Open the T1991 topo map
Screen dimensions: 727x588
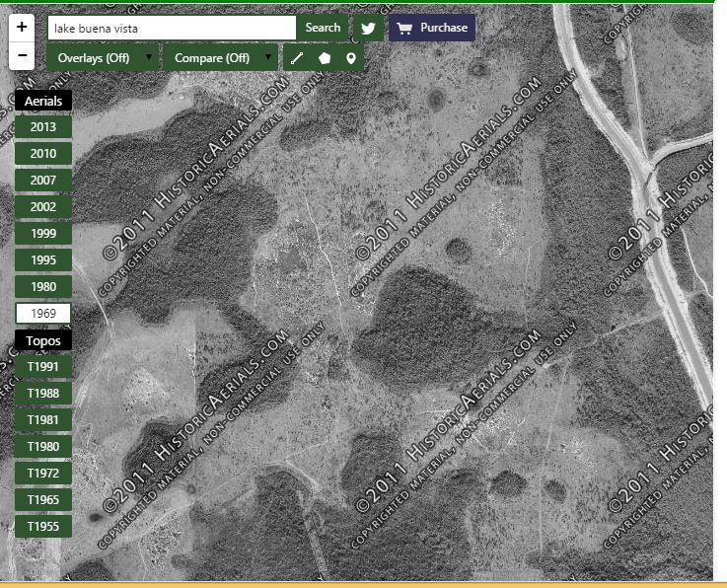point(43,367)
